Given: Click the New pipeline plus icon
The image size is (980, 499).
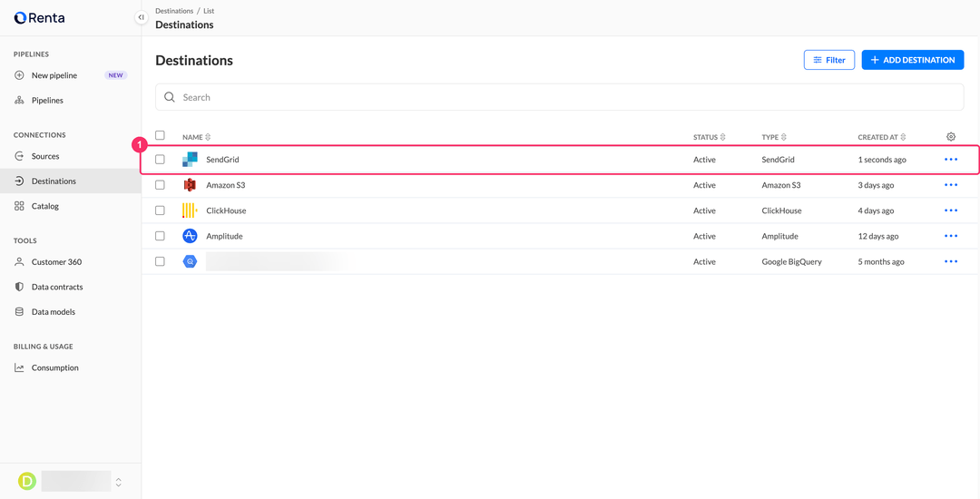Looking at the screenshot, I should [19, 75].
